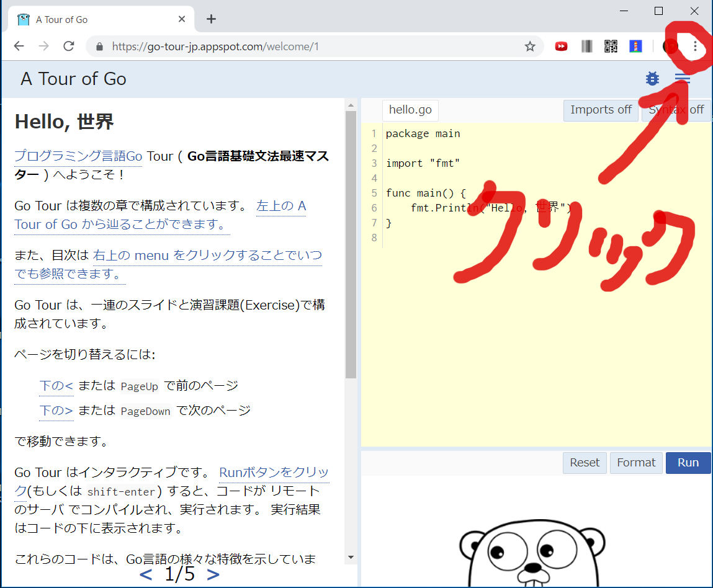Viewport: 713px width, 588px height.
Task: Click the 下の> link
Action: click(56, 411)
